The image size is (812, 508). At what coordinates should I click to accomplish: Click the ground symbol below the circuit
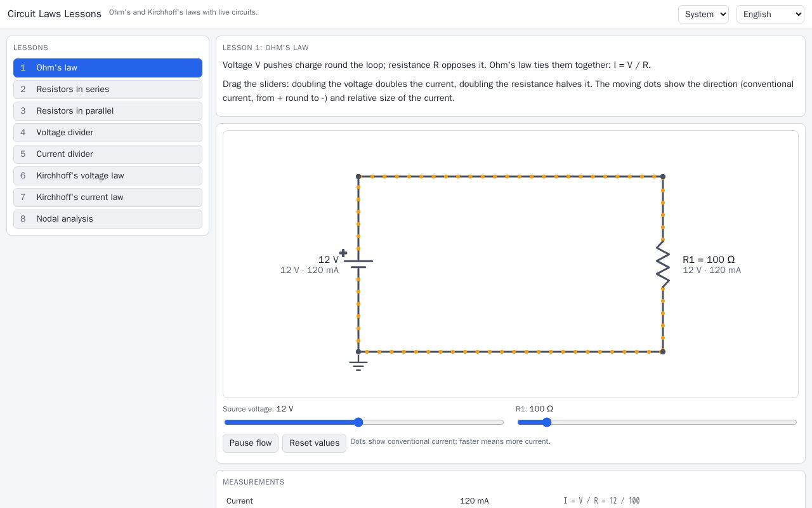click(x=358, y=365)
